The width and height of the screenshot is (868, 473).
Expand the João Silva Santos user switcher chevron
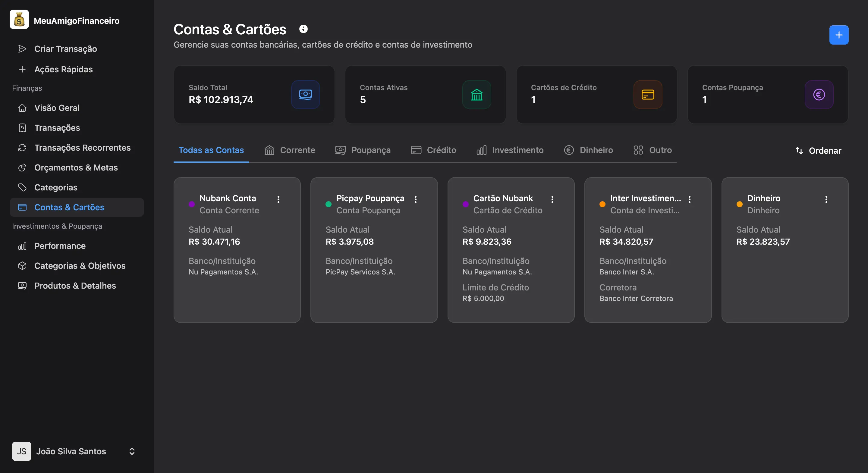tap(132, 451)
